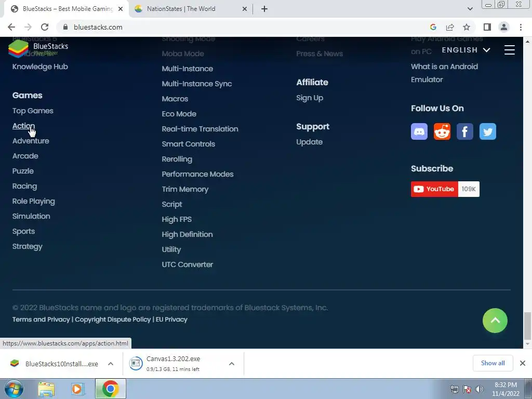Switch to the BlueStacks tab
532x399 pixels.
tap(66, 9)
